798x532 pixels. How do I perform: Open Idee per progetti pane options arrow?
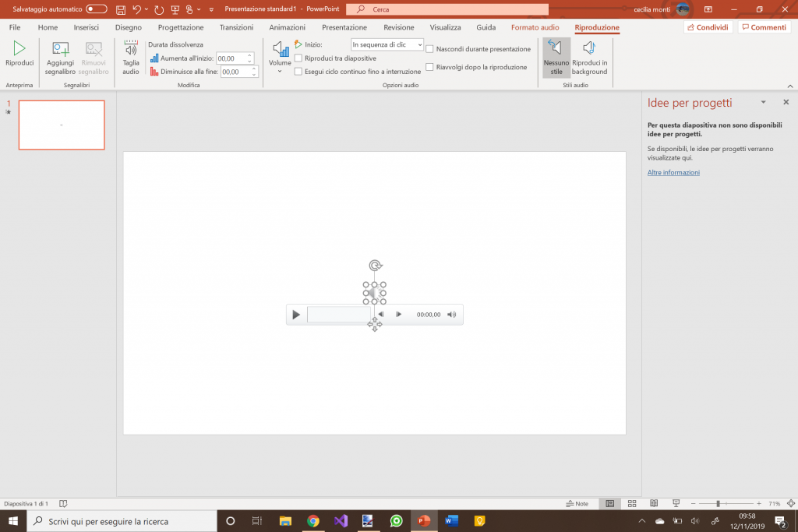[x=764, y=102]
